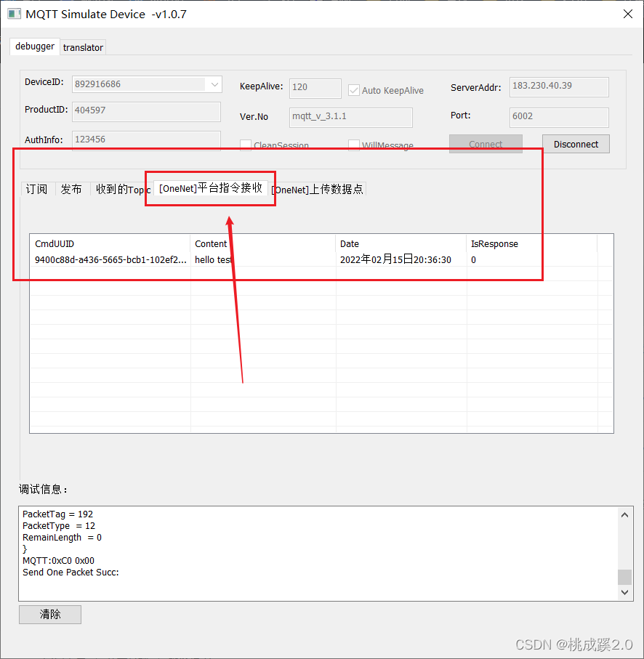The image size is (644, 659).
Task: Click the Port field showing 6002
Action: (559, 117)
